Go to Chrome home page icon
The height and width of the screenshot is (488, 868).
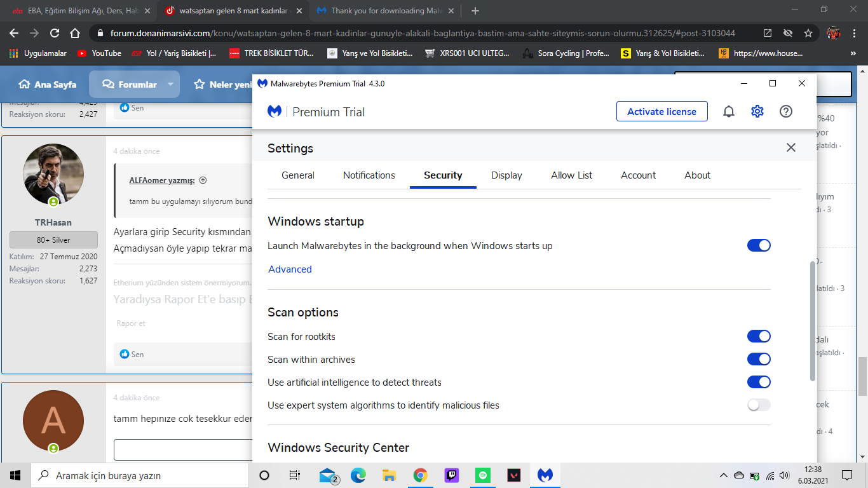[75, 33]
